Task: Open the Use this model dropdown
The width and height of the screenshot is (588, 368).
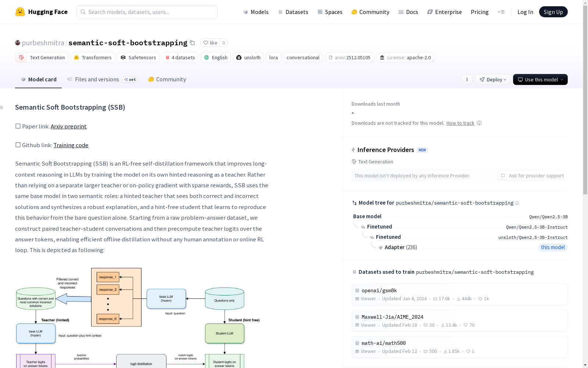Action: [x=540, y=79]
